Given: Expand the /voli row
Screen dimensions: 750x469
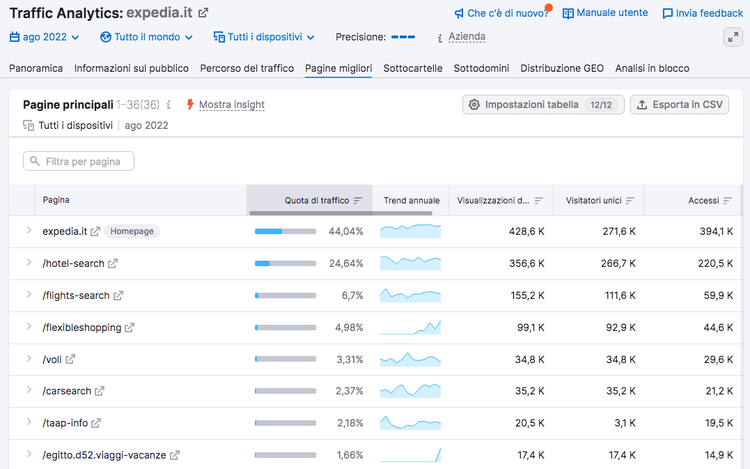Looking at the screenshot, I should point(29,359).
